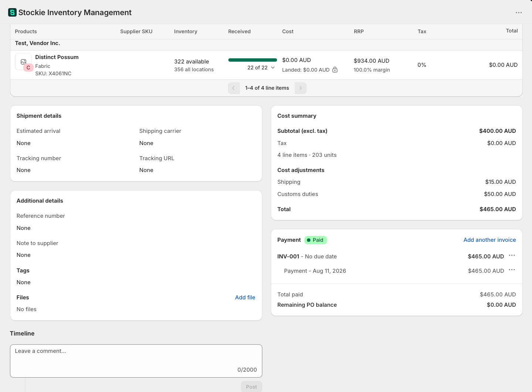Click the Received column header
Viewport: 532px width, 392px height.
(239, 31)
